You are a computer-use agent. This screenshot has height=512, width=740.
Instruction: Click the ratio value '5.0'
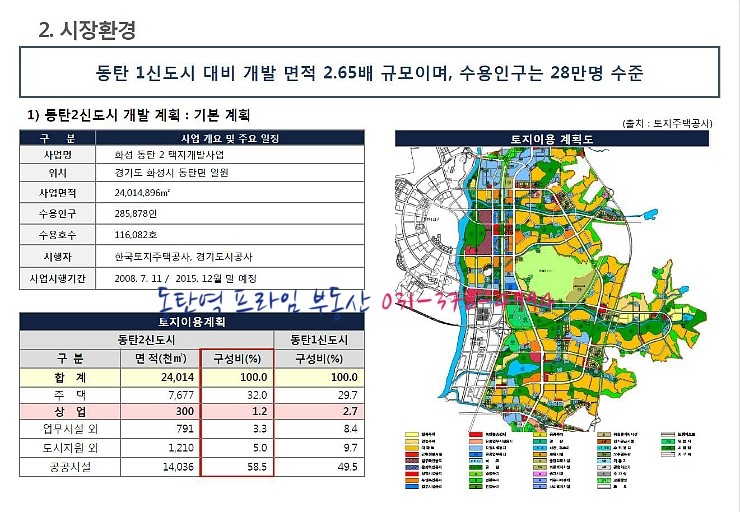[260, 448]
